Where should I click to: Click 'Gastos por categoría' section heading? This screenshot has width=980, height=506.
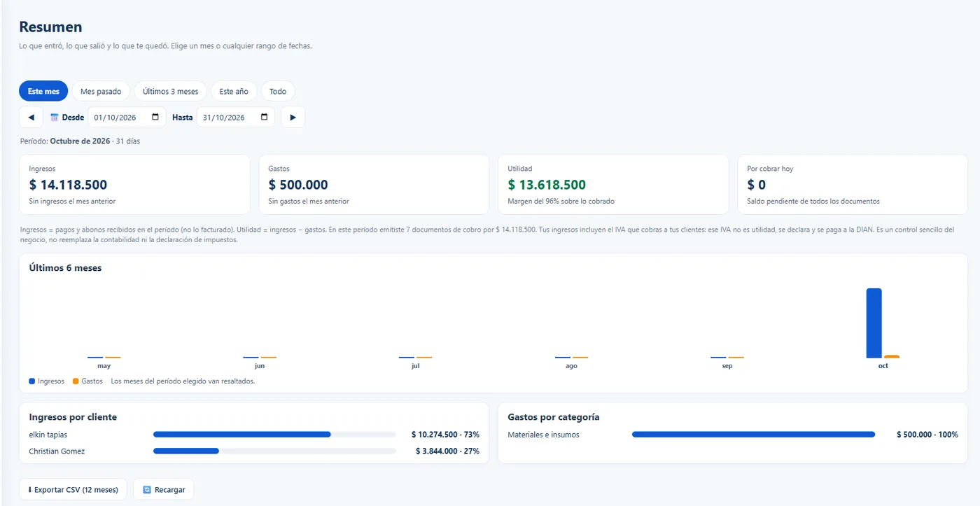[x=554, y=417]
